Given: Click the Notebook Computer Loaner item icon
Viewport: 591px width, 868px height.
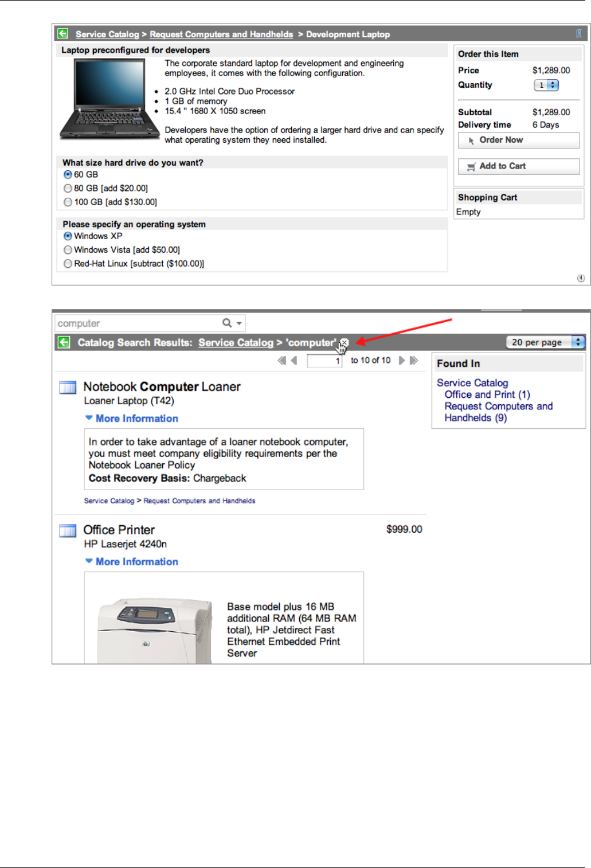Looking at the screenshot, I should (x=68, y=388).
